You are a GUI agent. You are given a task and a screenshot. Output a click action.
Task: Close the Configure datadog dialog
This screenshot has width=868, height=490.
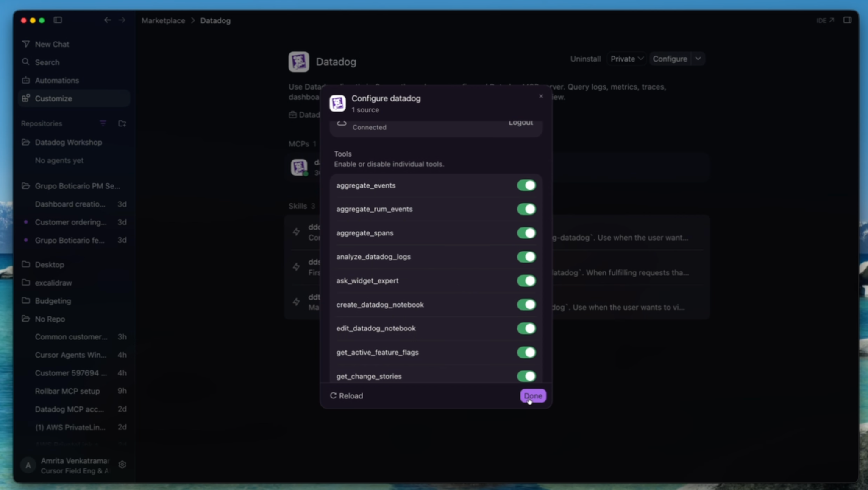click(541, 96)
